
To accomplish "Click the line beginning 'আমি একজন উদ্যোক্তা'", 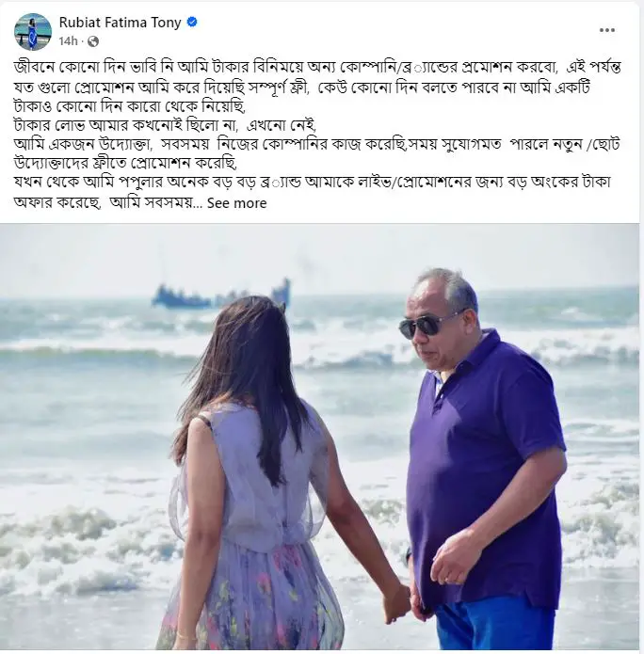I will click(317, 145).
